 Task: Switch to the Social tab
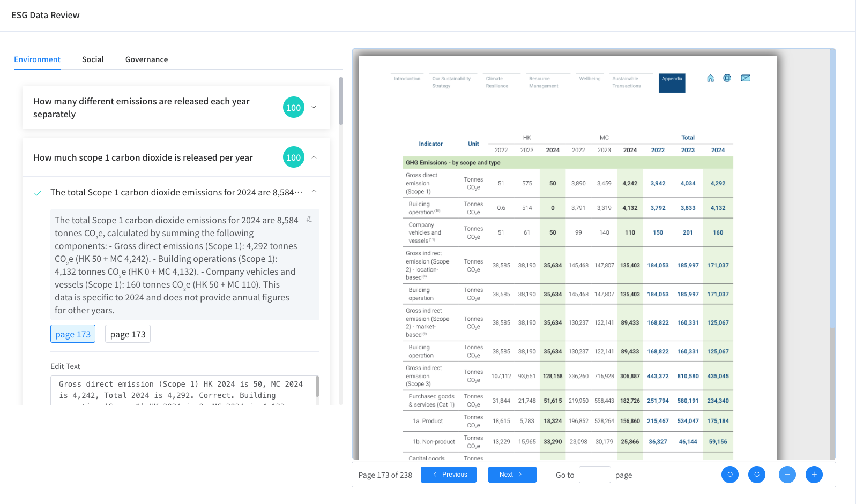[x=93, y=59]
